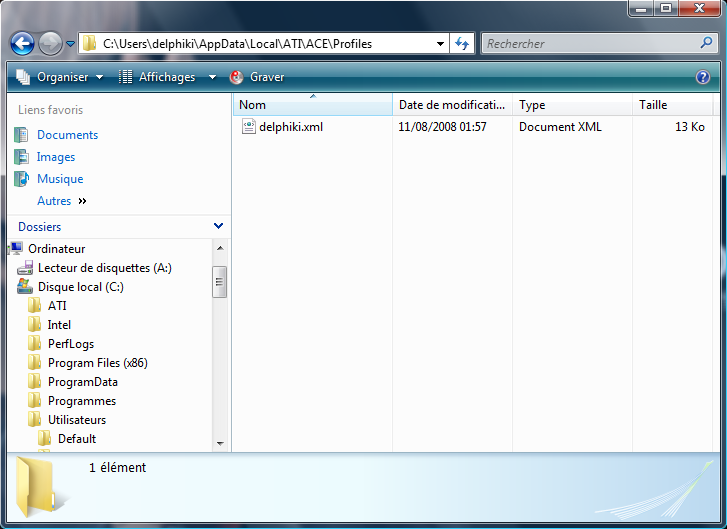This screenshot has width=727, height=529.
Task: Click the refresh icon beside address bar
Action: click(x=462, y=43)
